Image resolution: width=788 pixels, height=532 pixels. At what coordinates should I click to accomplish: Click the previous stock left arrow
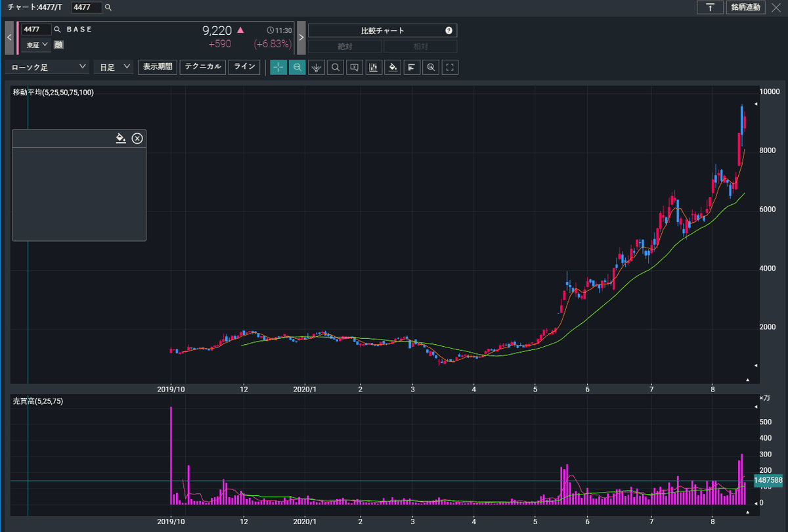pyautogui.click(x=9, y=37)
